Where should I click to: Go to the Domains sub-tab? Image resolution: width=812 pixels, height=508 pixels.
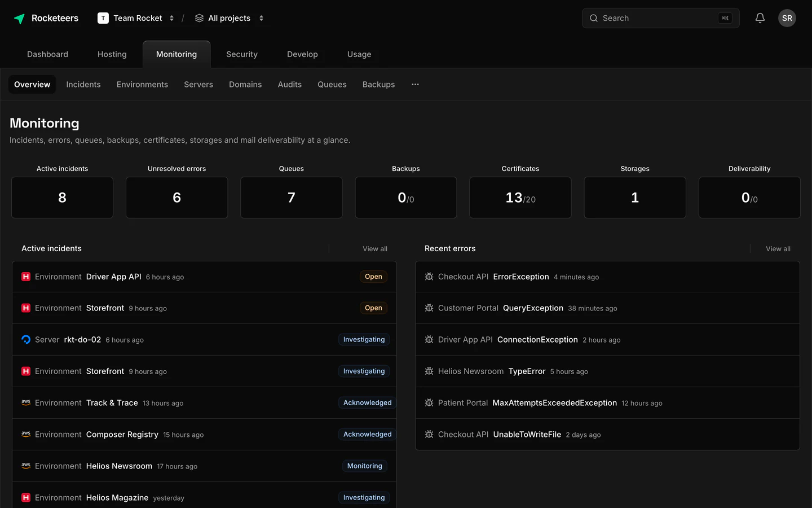(245, 84)
